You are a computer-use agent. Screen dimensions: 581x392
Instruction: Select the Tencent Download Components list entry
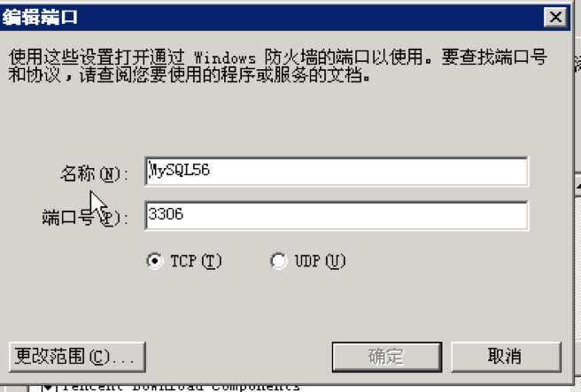[x=181, y=388]
